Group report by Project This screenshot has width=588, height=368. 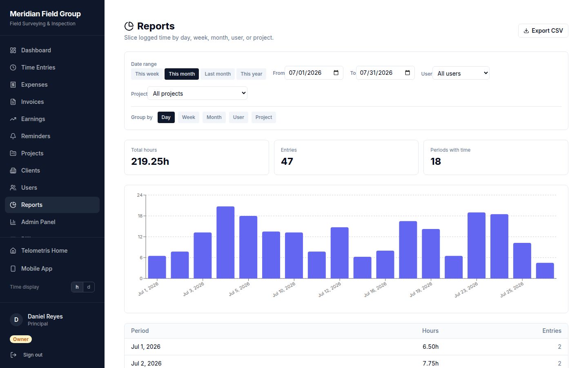pos(264,117)
